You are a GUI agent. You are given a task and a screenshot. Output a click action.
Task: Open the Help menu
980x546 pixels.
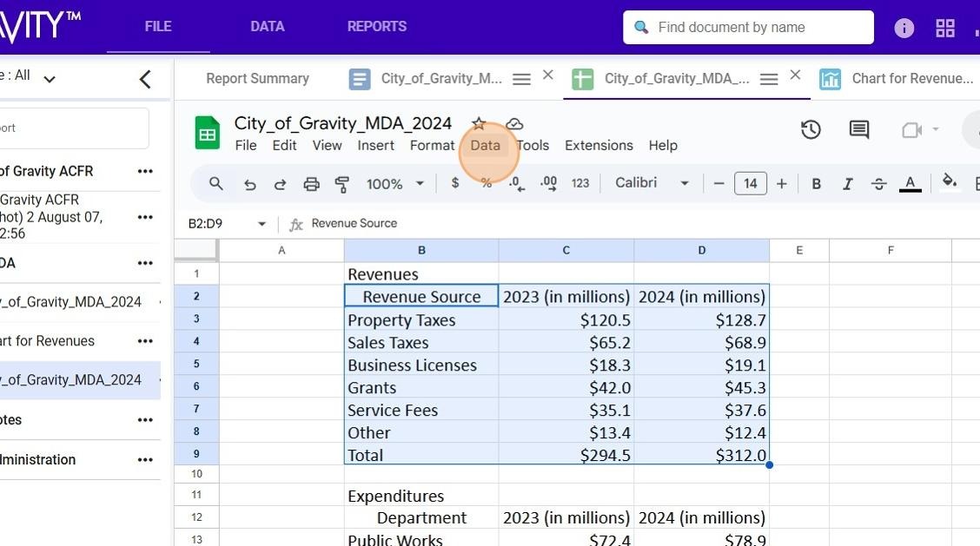click(x=663, y=146)
